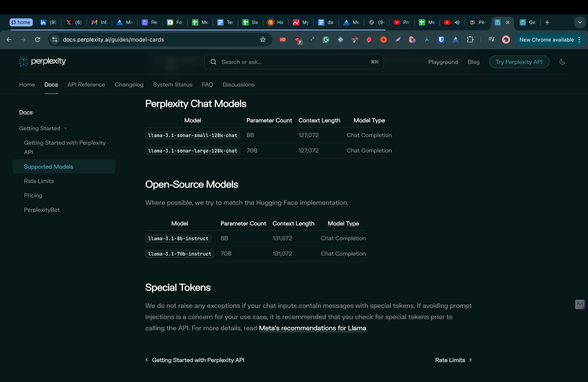Click the browser forward arrow

point(23,40)
